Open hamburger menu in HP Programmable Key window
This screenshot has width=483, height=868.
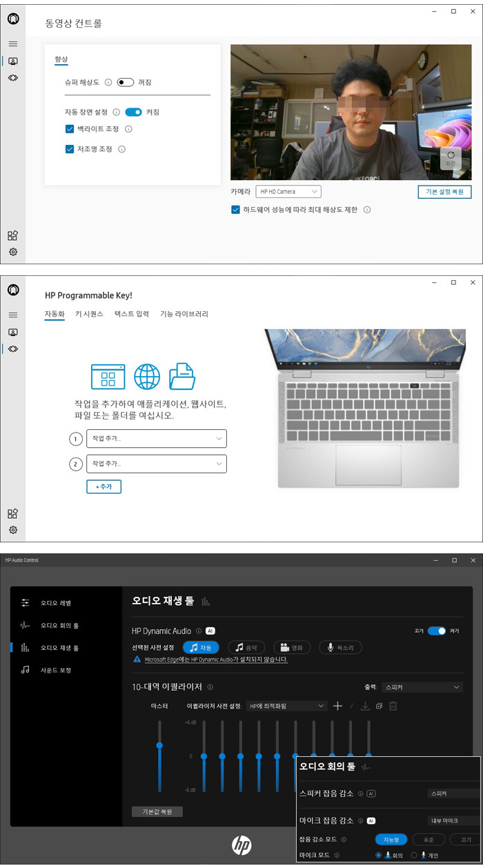[12, 315]
